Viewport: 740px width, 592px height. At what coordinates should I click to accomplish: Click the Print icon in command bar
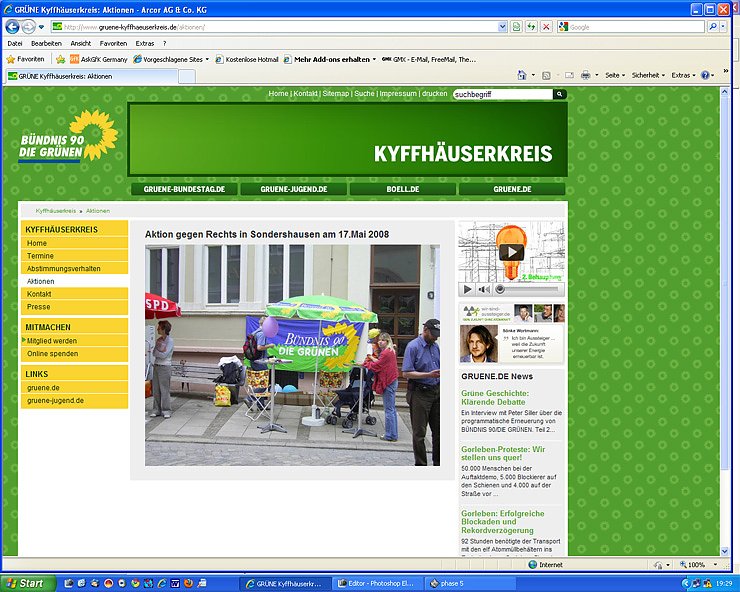[x=586, y=75]
